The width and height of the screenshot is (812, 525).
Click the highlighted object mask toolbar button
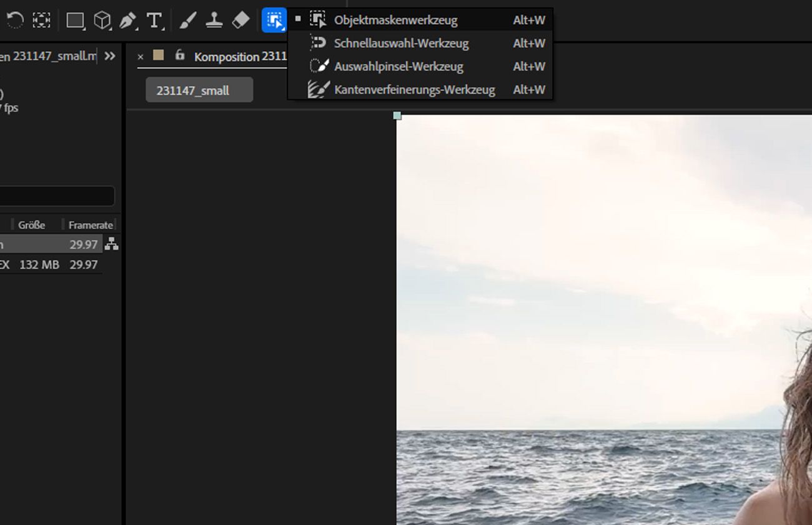pyautogui.click(x=274, y=20)
